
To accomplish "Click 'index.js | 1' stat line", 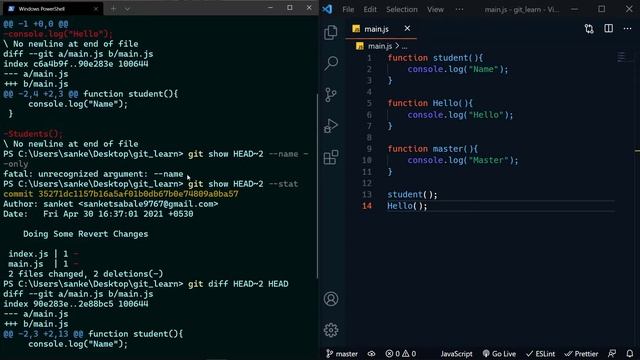I will click(43, 254).
